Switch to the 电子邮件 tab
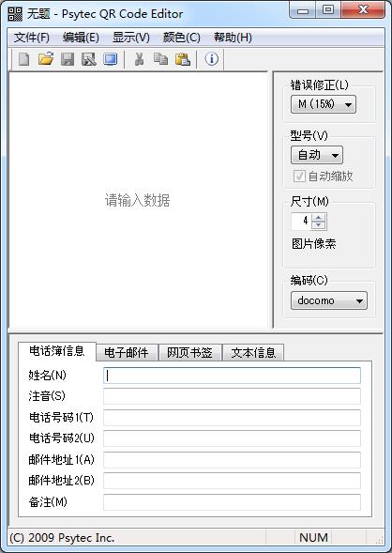Screen dimensions: 392x553 127,353
